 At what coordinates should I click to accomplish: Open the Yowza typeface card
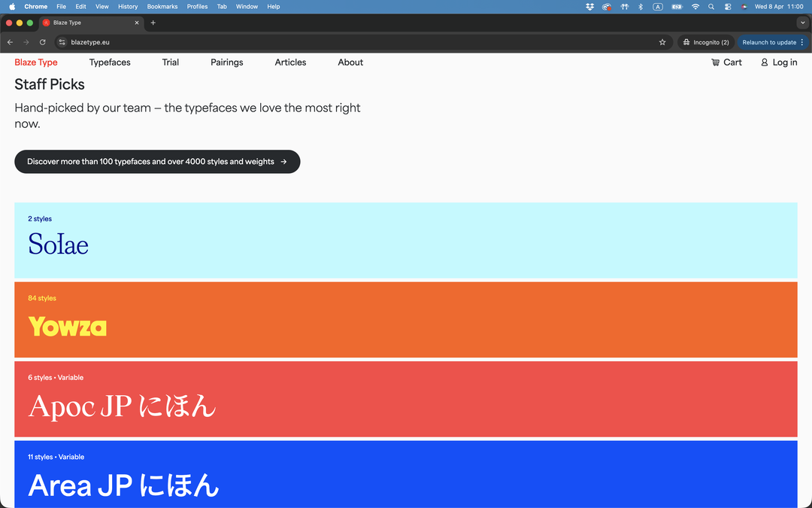click(x=406, y=320)
